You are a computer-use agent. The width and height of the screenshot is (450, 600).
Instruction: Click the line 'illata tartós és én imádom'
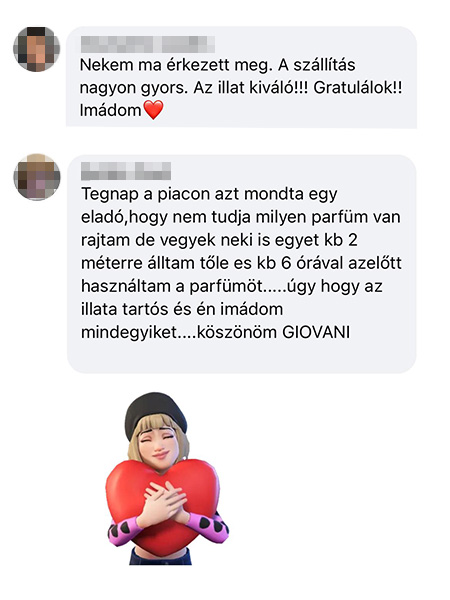tap(182, 309)
